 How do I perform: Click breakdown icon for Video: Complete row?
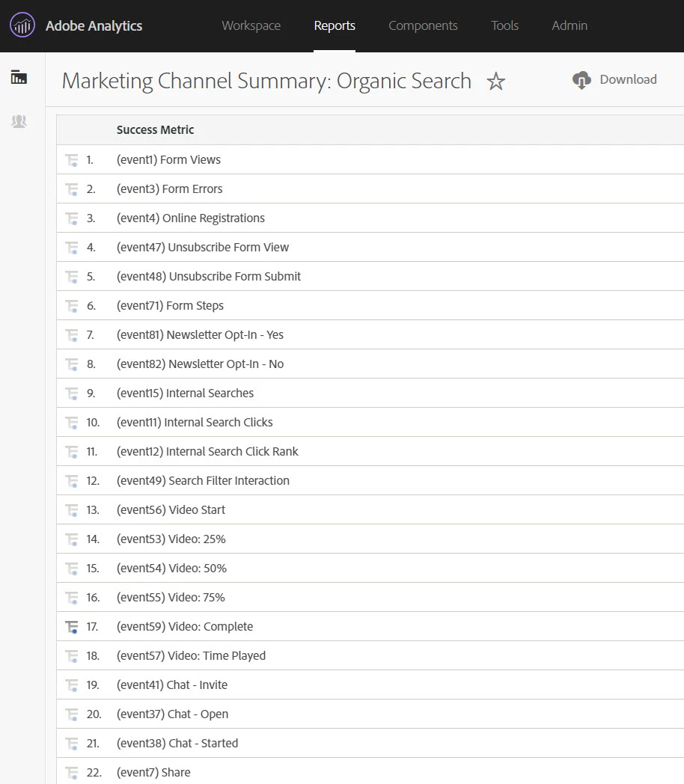pyautogui.click(x=72, y=627)
